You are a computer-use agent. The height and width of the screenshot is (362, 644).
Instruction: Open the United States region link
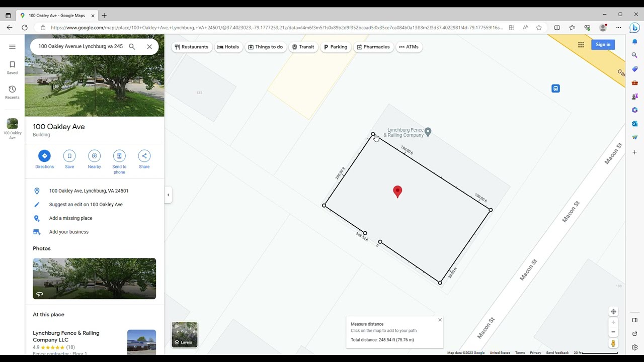click(x=500, y=353)
